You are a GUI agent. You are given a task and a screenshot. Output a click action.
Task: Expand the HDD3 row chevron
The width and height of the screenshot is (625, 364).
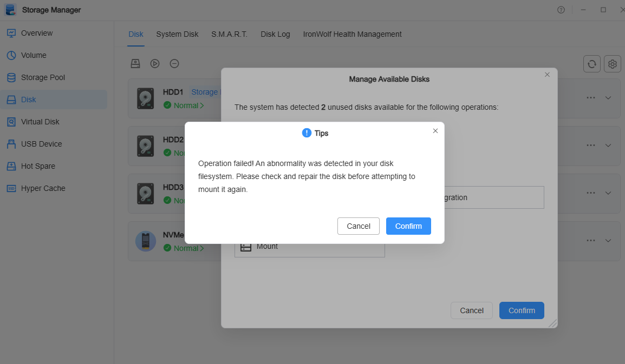608,193
